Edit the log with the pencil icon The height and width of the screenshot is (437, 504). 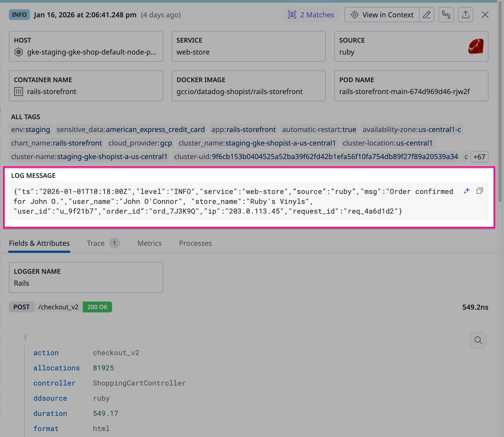(427, 15)
